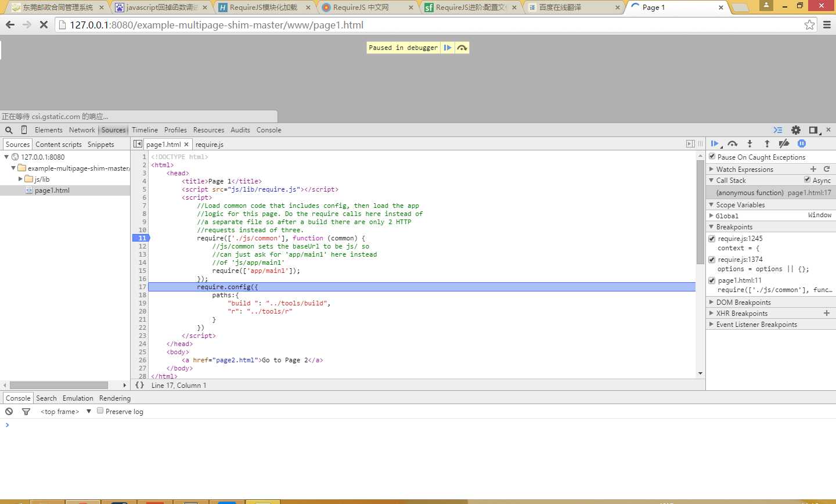Stop loading the page

[x=44, y=25]
